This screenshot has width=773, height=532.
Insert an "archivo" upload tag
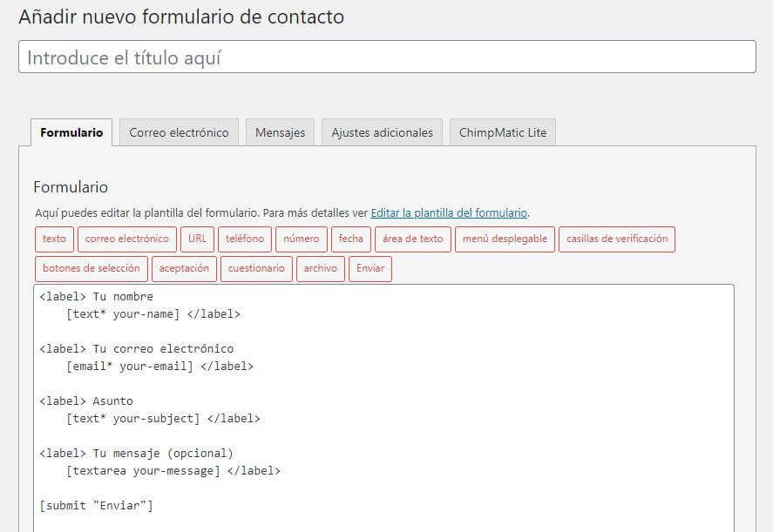(x=320, y=268)
